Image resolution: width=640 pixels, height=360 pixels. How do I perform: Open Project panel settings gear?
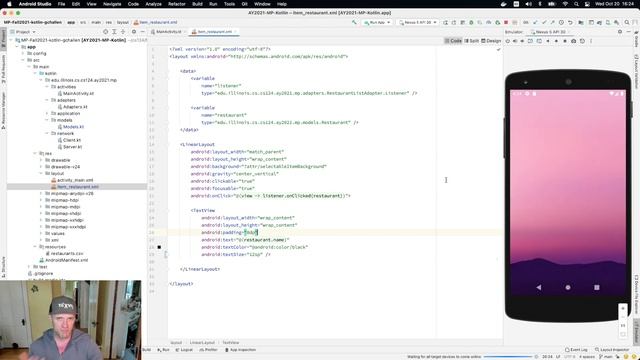pos(134,31)
